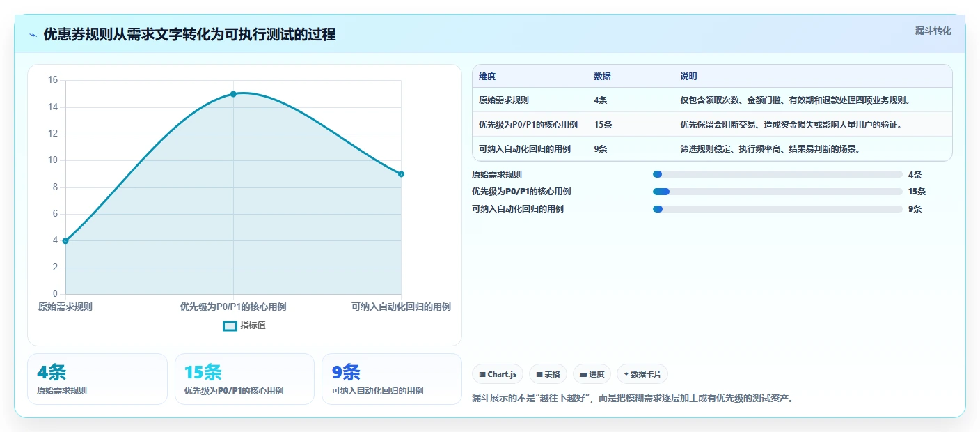Screen dimensions: 980x432
Task: Click the y-axis tick label 16
Action: tap(53, 80)
